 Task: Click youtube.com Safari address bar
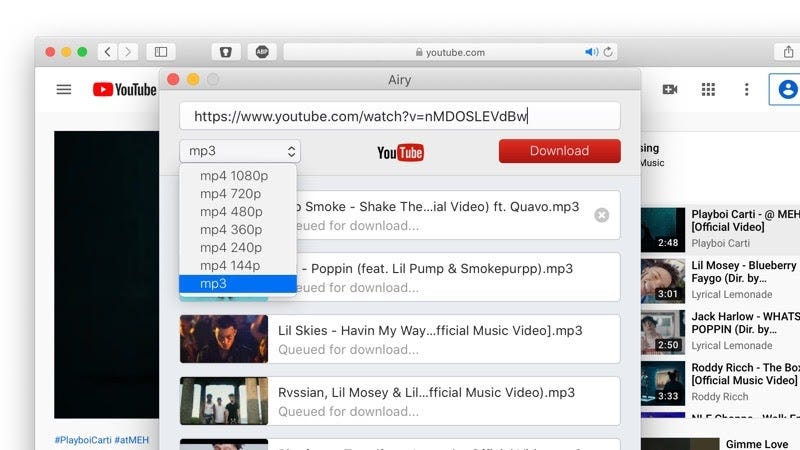[450, 52]
